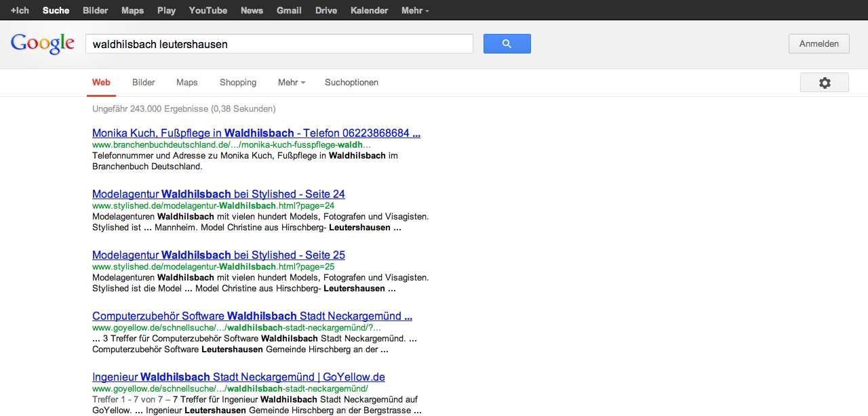
Task: Open the Monika Kuch Fußpflege result
Action: [x=256, y=133]
